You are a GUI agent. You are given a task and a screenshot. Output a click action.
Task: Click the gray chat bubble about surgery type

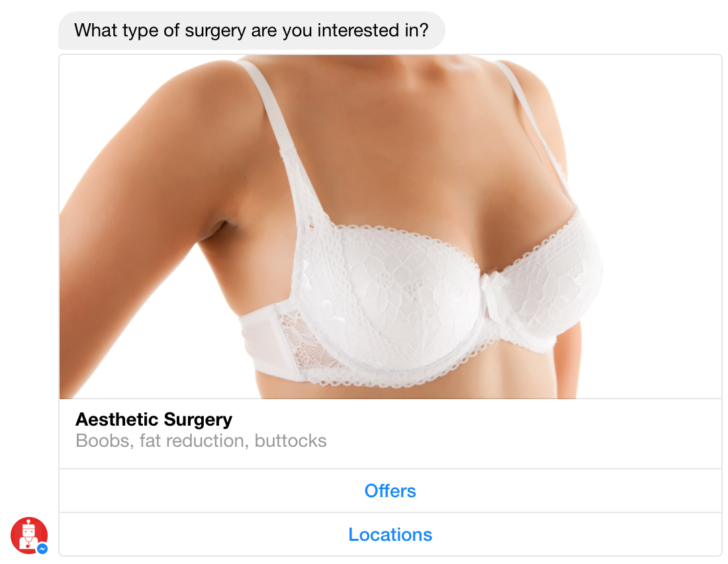click(x=251, y=30)
